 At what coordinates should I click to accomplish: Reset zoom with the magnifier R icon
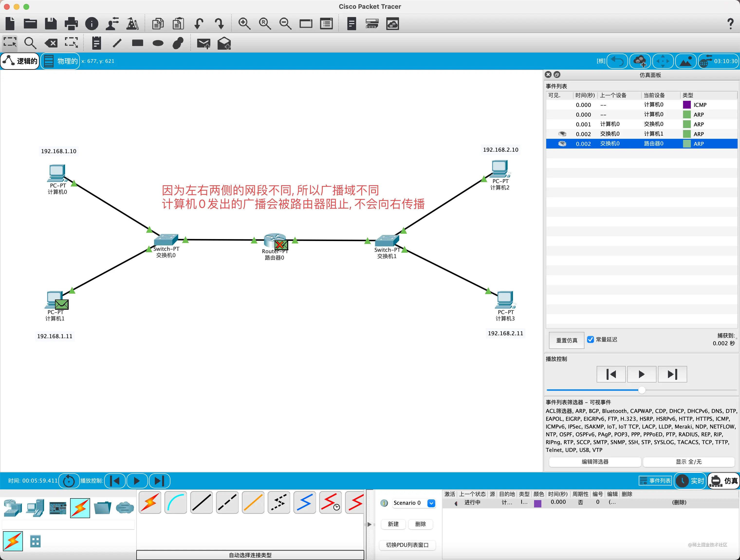265,24
